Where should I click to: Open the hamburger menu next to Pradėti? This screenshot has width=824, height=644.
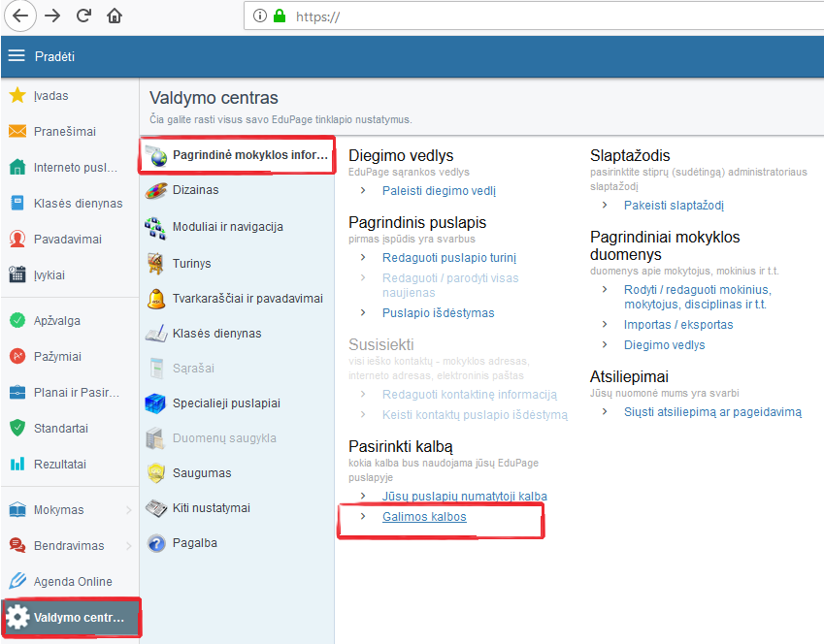click(x=16, y=55)
